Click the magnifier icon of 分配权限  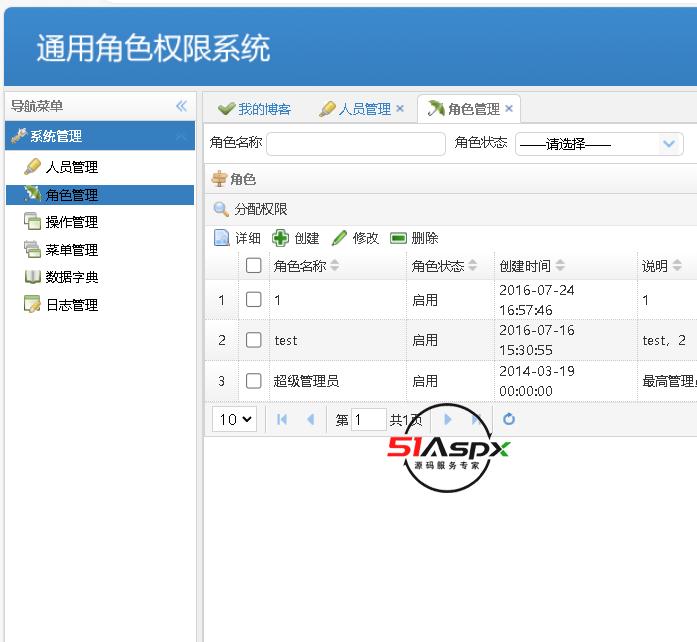pos(221,209)
